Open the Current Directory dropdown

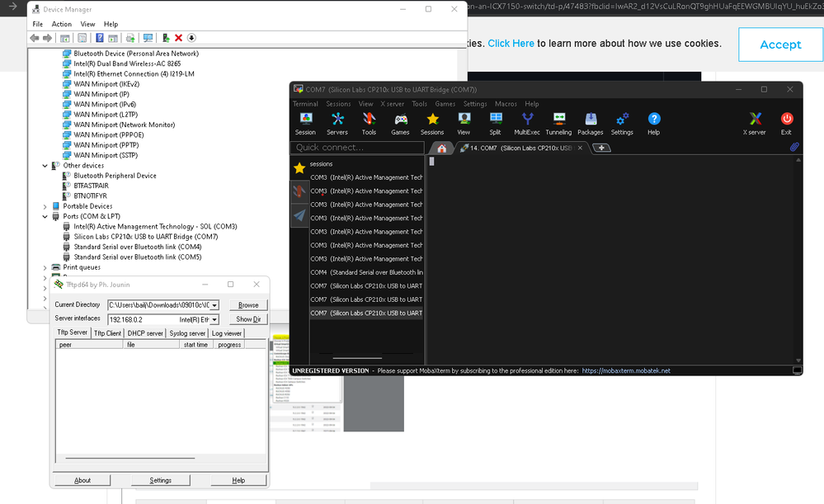[x=214, y=305]
